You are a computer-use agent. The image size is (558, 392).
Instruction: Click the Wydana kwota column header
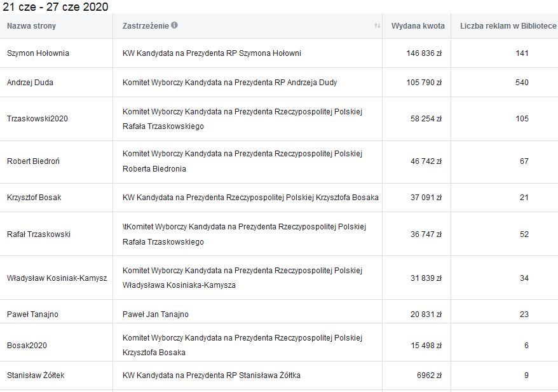click(x=416, y=26)
